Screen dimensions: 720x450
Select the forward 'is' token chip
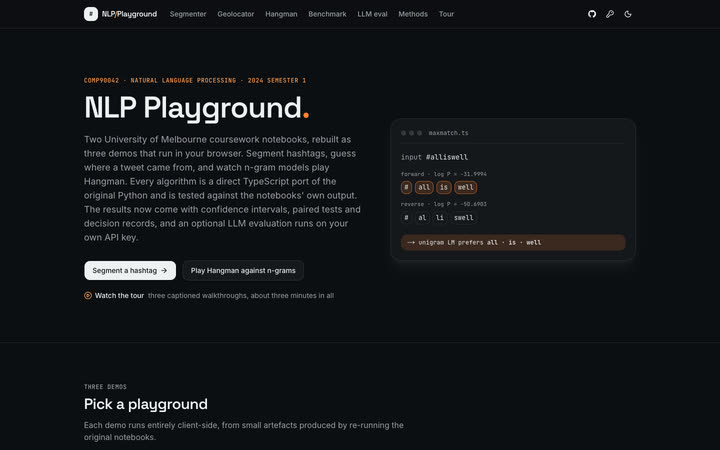click(444, 187)
